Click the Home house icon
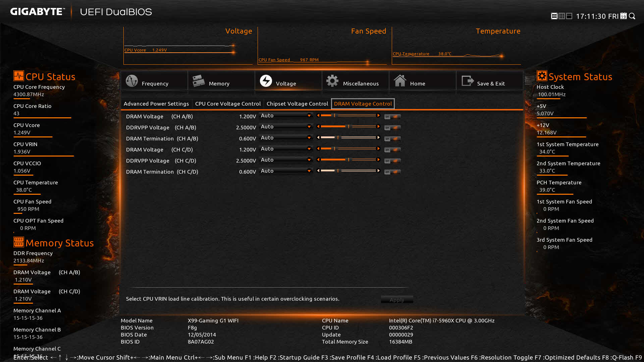644x362 pixels. 400,81
